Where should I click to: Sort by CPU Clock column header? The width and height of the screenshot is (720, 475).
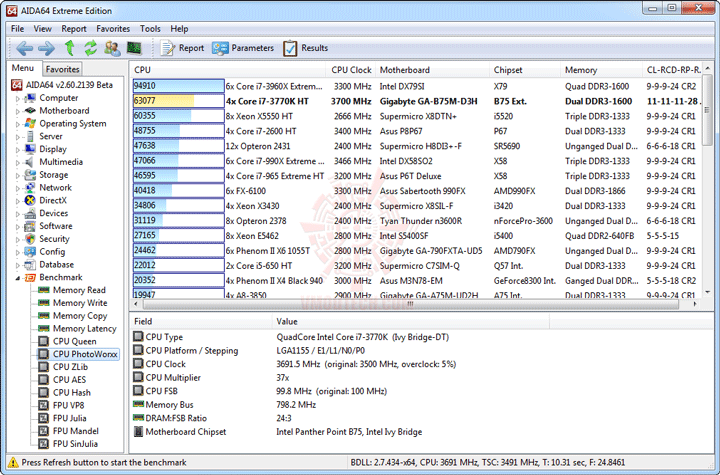click(351, 70)
